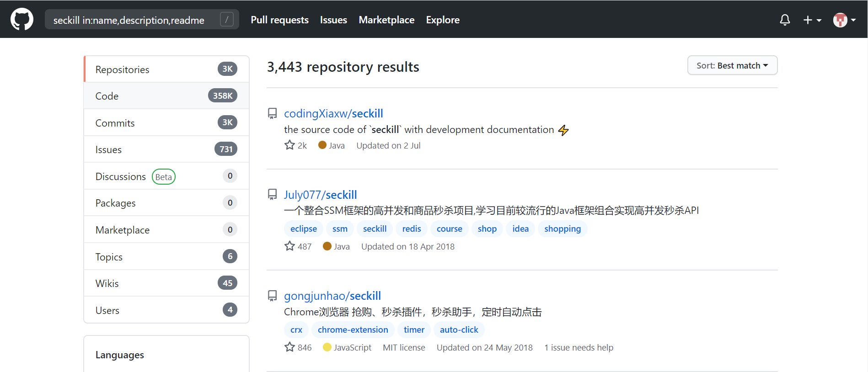Open the eclipse topic tag

coord(304,229)
